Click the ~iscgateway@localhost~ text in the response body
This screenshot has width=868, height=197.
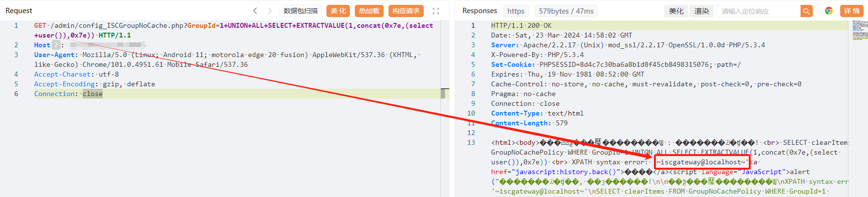[702, 162]
